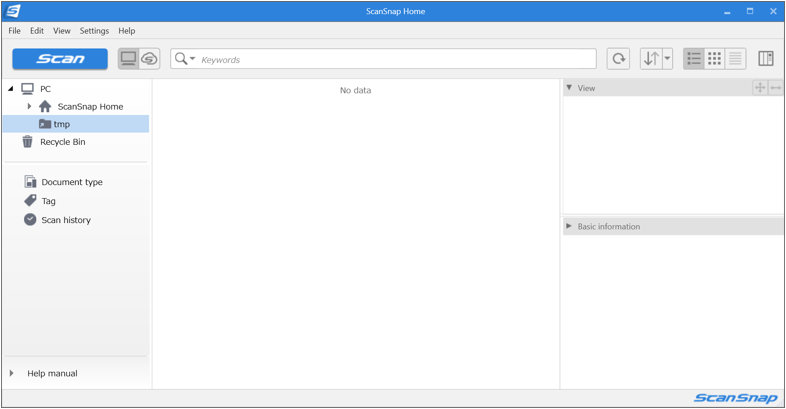The image size is (786, 409).
Task: Switch to list view mode
Action: coord(694,59)
